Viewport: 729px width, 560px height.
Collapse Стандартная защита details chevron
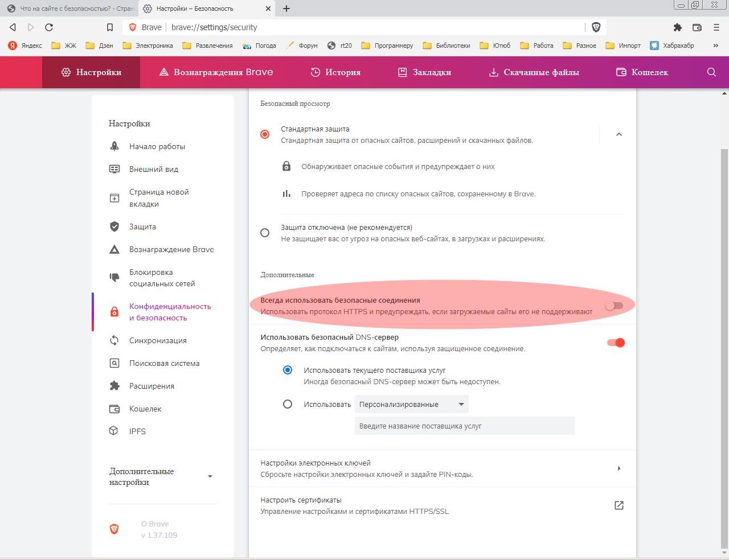pos(619,134)
